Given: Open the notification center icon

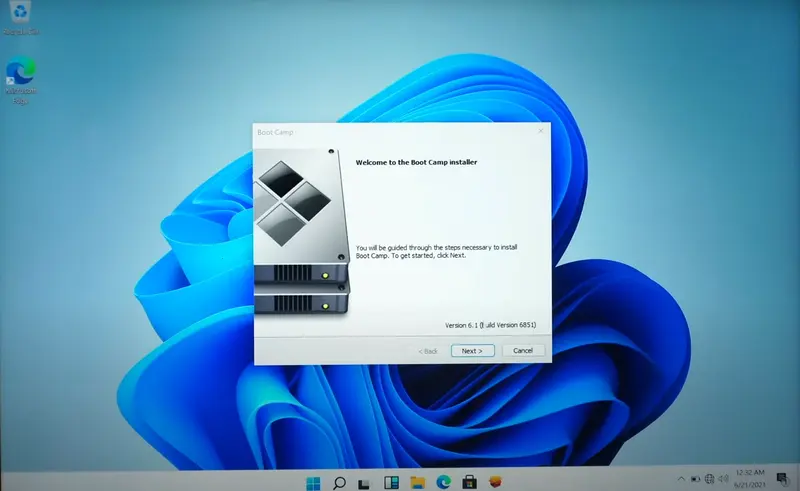Looking at the screenshot, I should [782, 479].
